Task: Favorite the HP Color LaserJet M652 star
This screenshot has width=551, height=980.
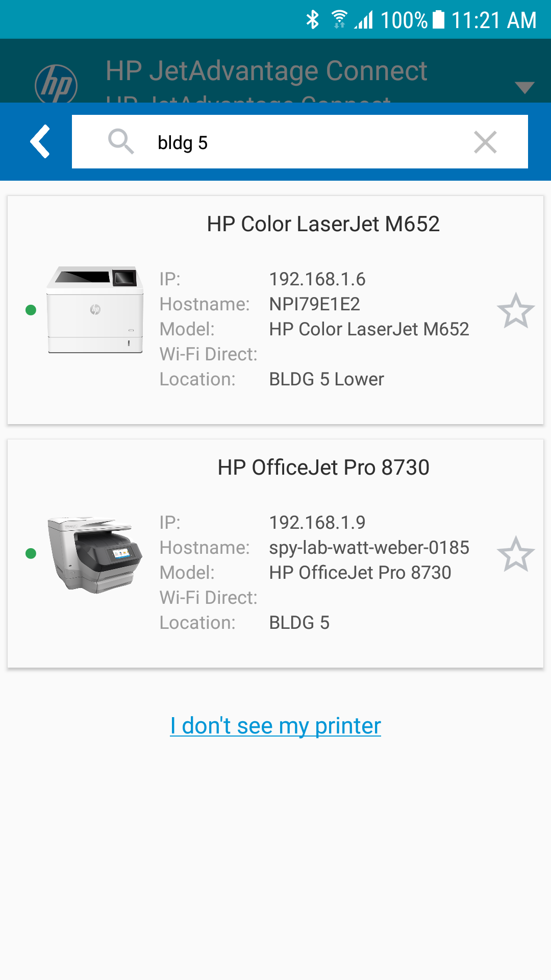Action: pyautogui.click(x=515, y=311)
